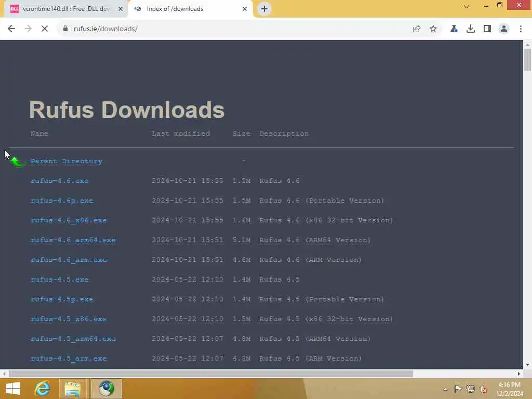Viewport: 532px width, 399px height.
Task: Click the scroll down arrow
Action: coord(527,365)
